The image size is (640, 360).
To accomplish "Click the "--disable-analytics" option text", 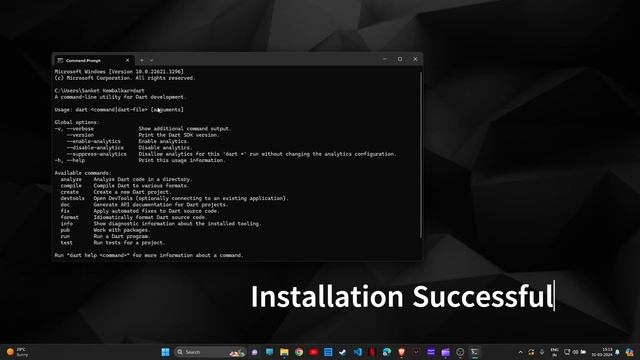I will [95, 148].
